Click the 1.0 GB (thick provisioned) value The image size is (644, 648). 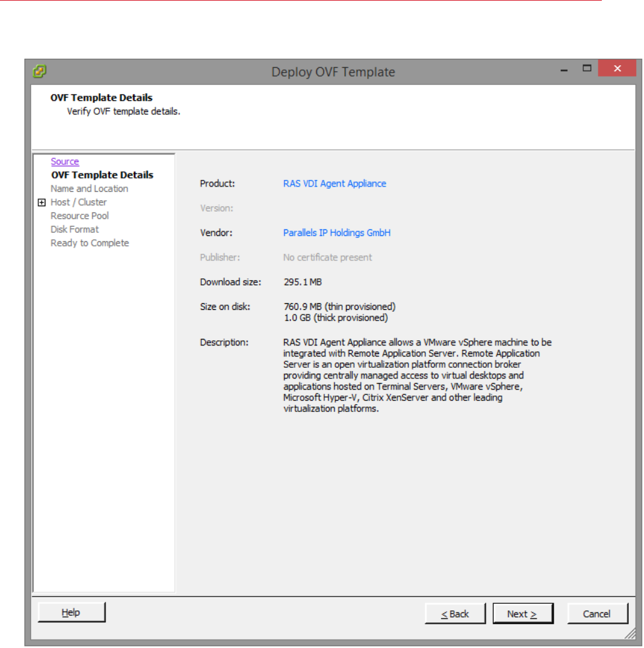point(336,318)
